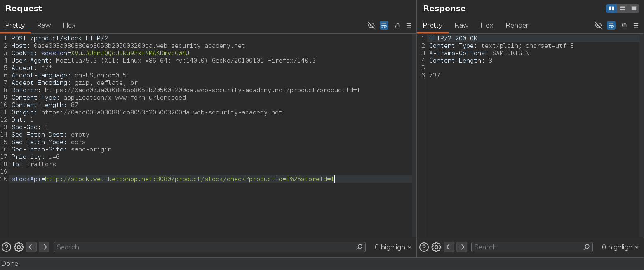Go to next match in Request search
The width and height of the screenshot is (644, 270).
coord(44,247)
